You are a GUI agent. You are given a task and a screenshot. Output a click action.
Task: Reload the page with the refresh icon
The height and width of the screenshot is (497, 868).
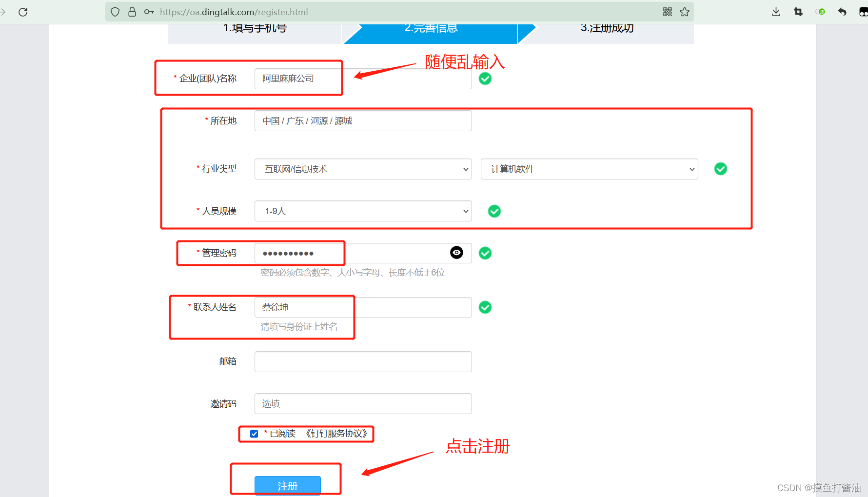point(23,12)
